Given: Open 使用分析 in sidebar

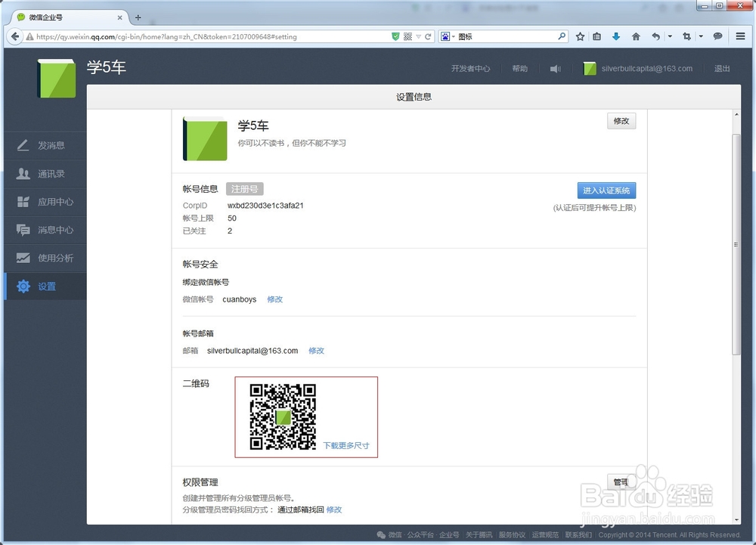Looking at the screenshot, I should pyautogui.click(x=45, y=258).
